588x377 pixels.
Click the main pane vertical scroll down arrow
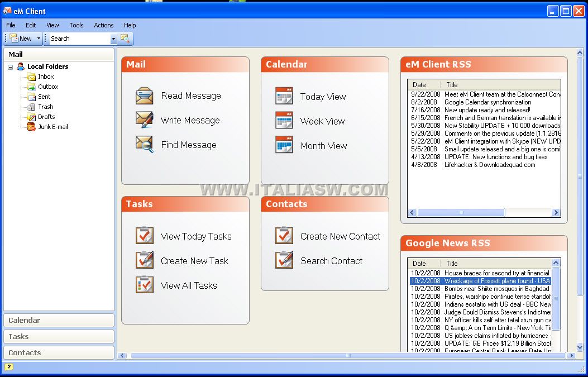coord(580,347)
